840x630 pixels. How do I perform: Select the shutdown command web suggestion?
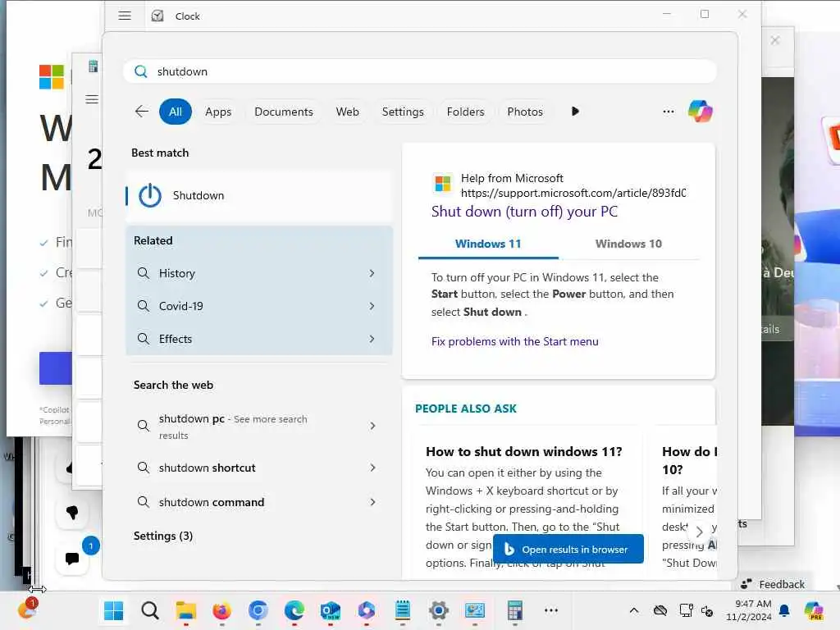click(x=259, y=502)
